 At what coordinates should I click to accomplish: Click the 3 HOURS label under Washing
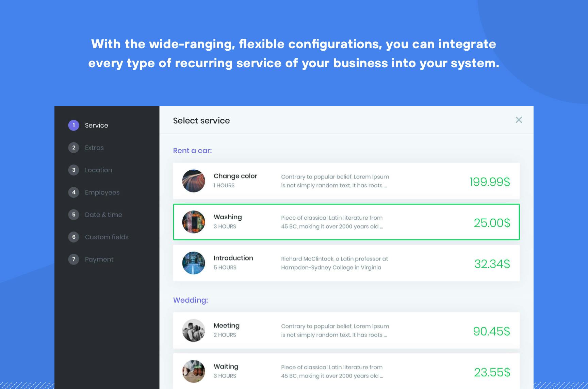[225, 226]
